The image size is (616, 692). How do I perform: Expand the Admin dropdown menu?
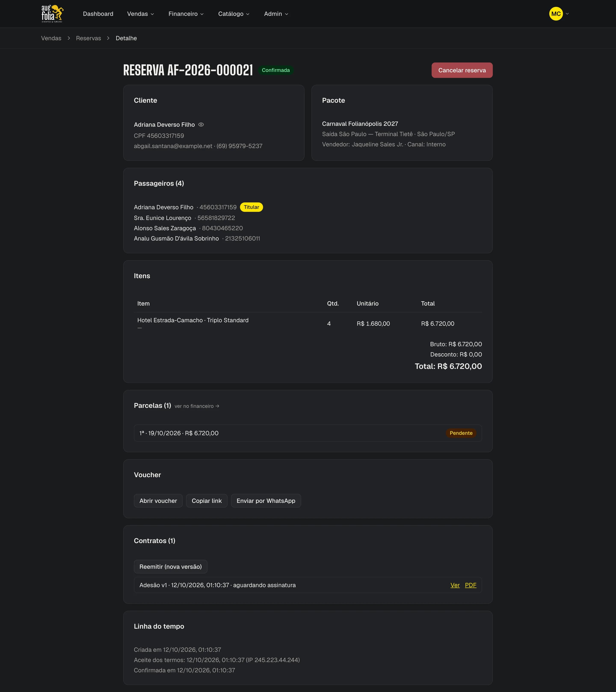276,14
